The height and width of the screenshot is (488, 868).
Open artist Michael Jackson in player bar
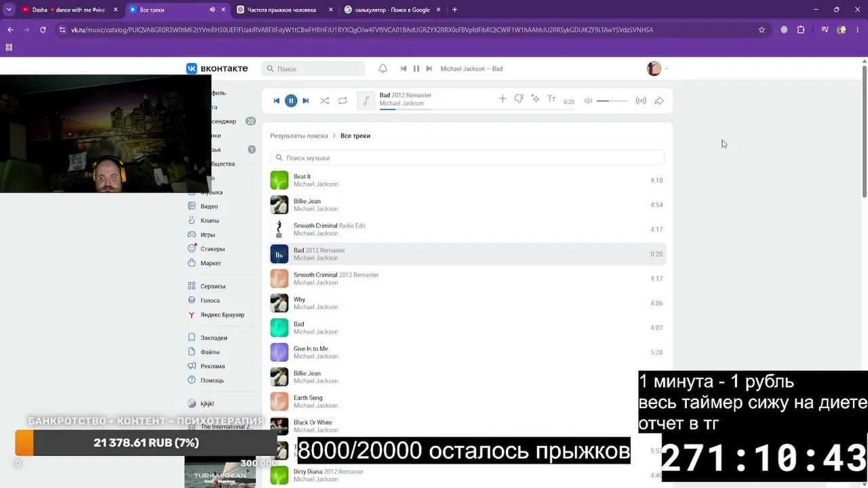[401, 104]
